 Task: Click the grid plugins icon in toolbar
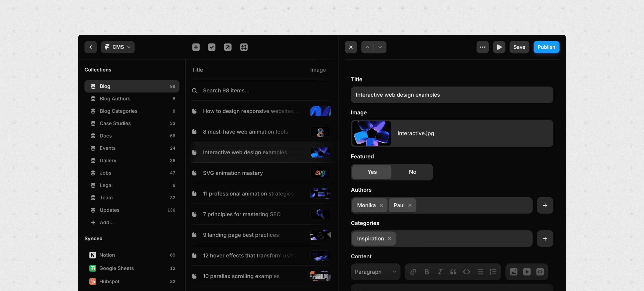[244, 47]
